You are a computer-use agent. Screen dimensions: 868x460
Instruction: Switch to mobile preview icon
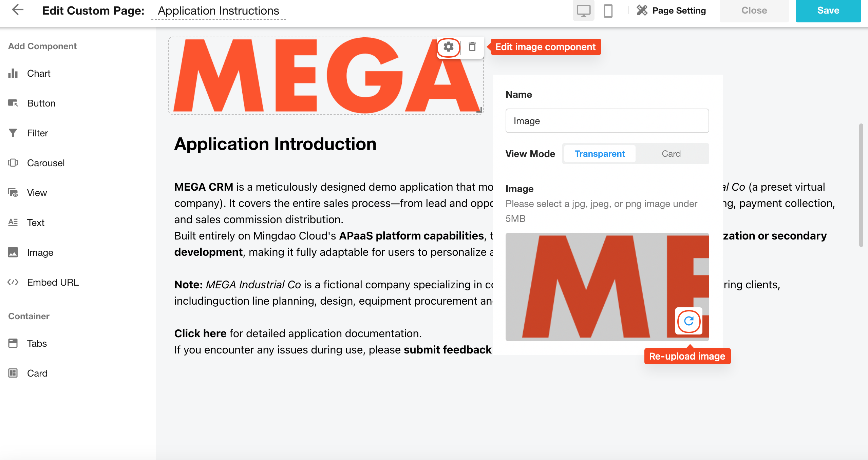pyautogui.click(x=608, y=11)
